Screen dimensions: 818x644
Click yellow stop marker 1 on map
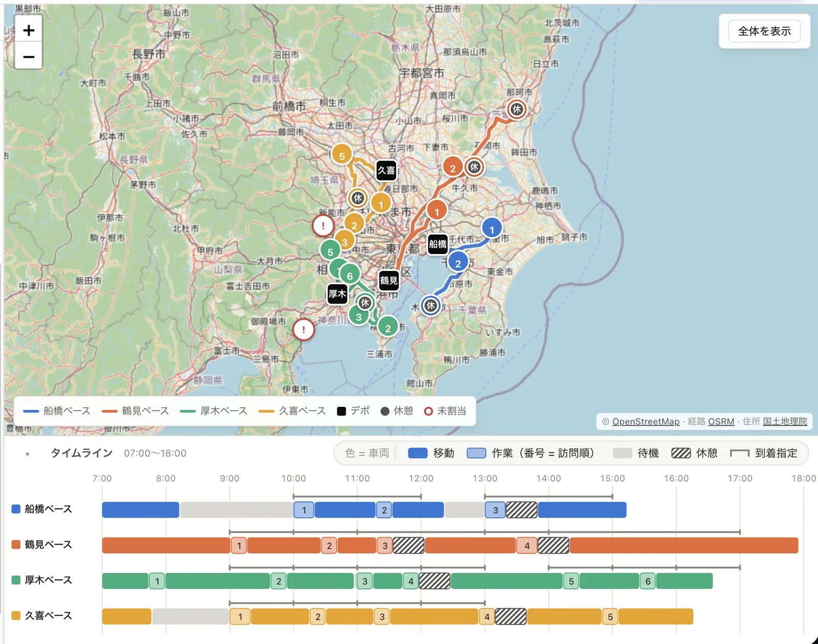tap(380, 203)
